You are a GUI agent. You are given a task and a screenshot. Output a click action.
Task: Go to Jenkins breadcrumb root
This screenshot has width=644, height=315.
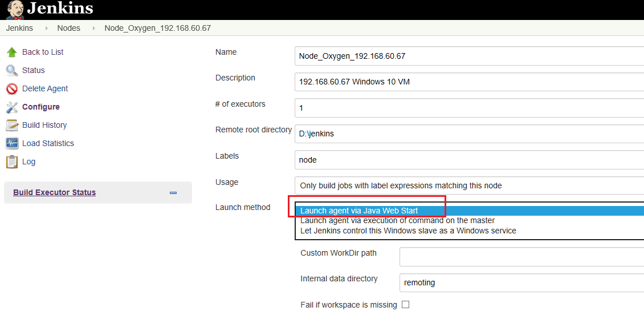19,29
